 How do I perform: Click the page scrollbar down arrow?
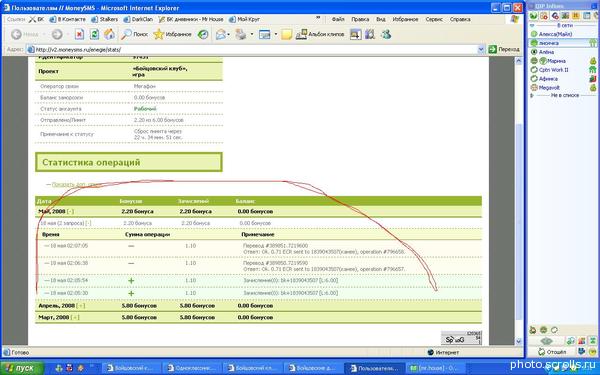(519, 341)
